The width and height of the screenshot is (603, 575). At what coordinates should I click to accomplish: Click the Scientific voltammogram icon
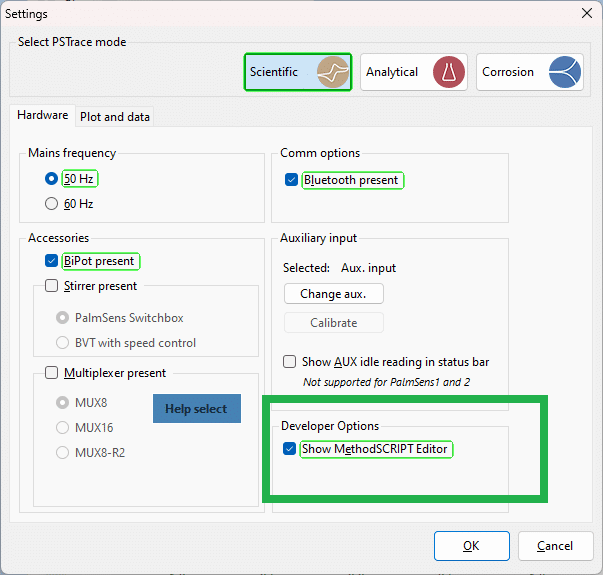333,72
